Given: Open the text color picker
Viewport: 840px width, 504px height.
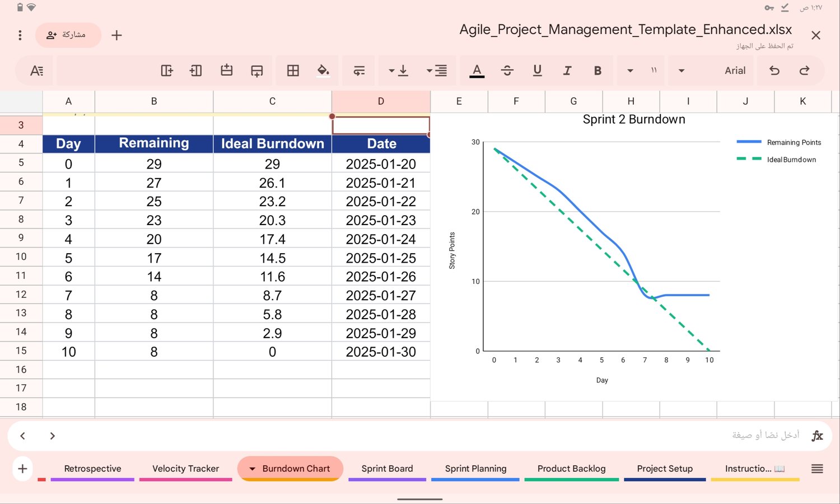Looking at the screenshot, I should click(x=477, y=71).
